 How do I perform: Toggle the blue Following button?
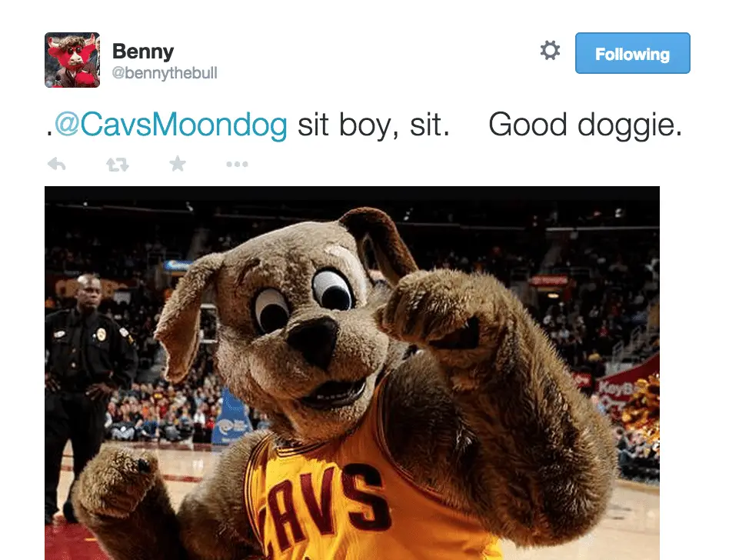coord(632,53)
